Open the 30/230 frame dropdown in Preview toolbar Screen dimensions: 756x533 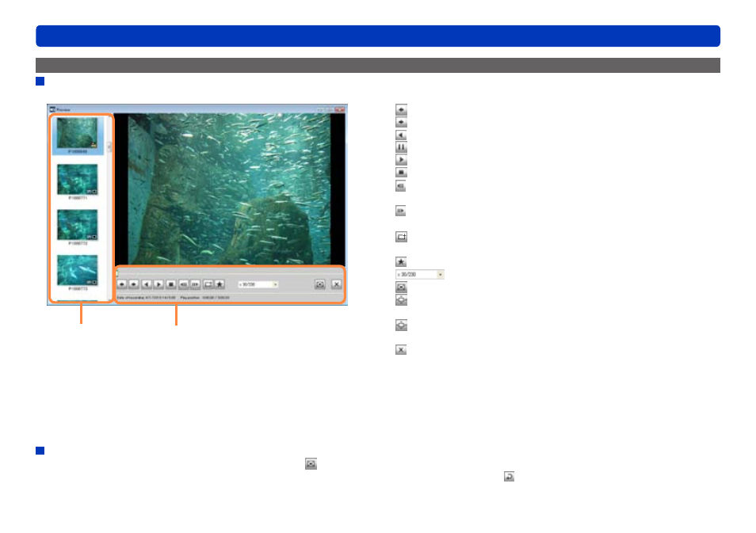click(258, 285)
